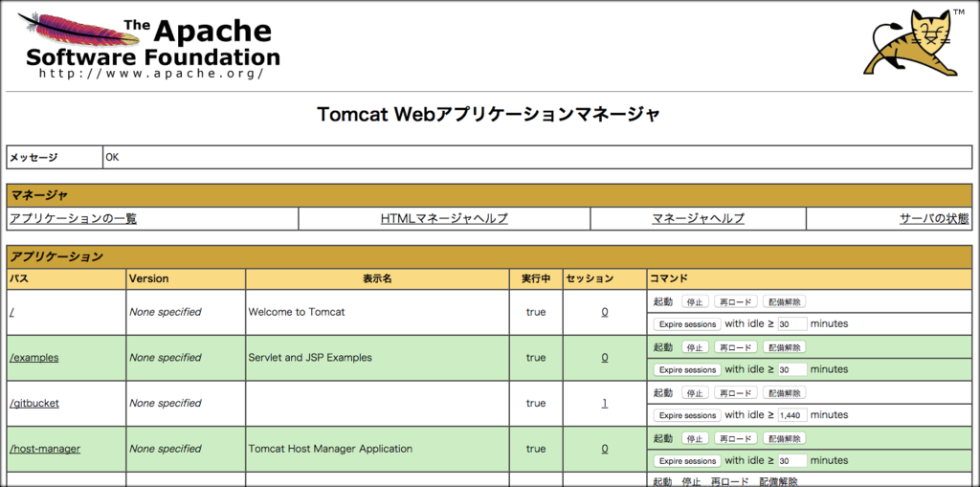The width and height of the screenshot is (980, 487).
Task: Click the メッセージ label cell
Action: (x=55, y=158)
